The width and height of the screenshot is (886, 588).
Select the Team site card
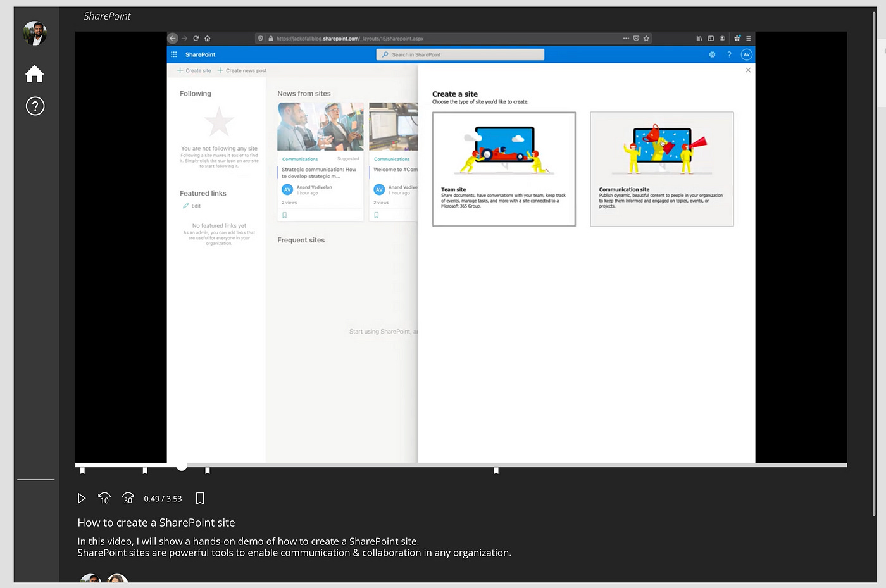click(504, 169)
